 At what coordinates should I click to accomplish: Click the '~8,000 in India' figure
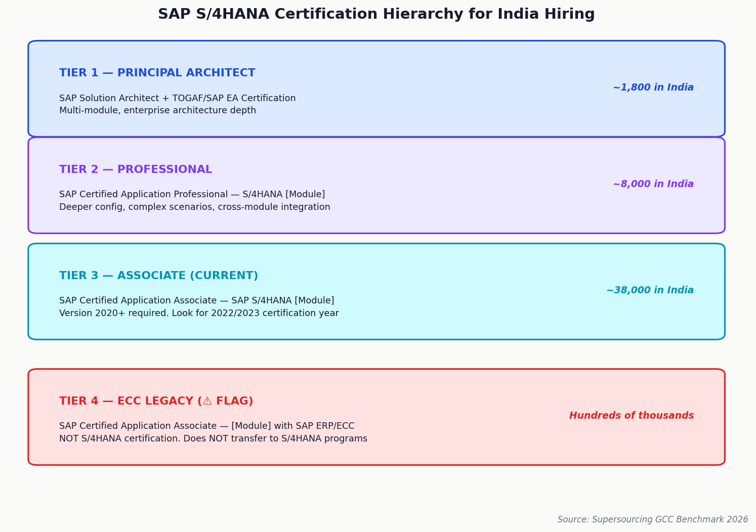coord(653,184)
